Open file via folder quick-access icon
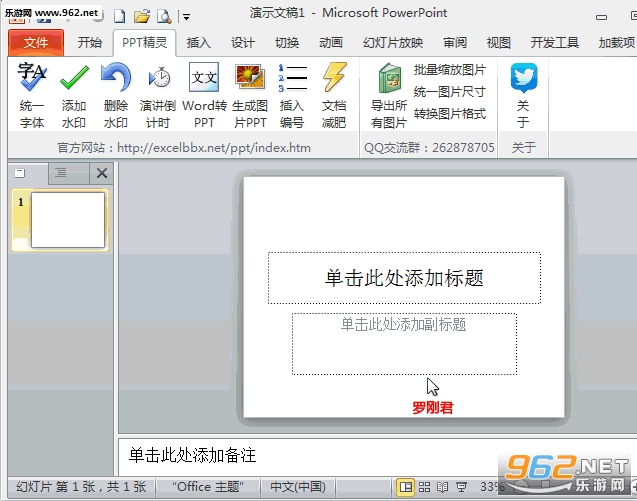637x501 pixels. coord(142,17)
